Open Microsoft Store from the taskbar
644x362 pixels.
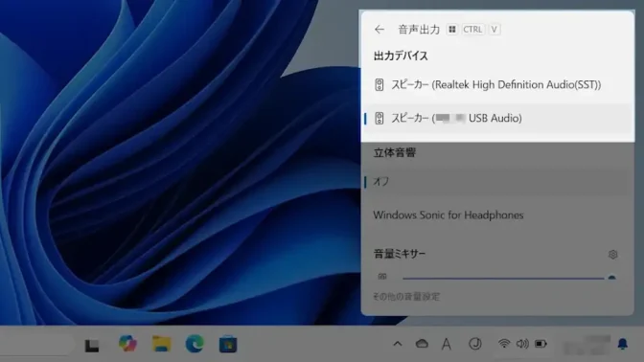228,344
